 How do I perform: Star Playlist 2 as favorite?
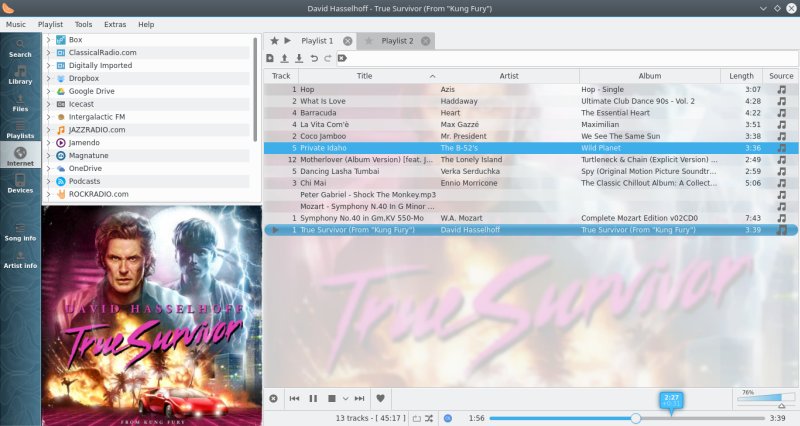point(369,41)
